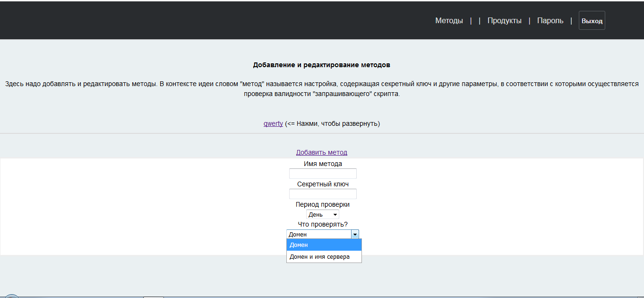This screenshot has height=298, width=644.
Task: Expand the qwerty method link
Action: 273,123
